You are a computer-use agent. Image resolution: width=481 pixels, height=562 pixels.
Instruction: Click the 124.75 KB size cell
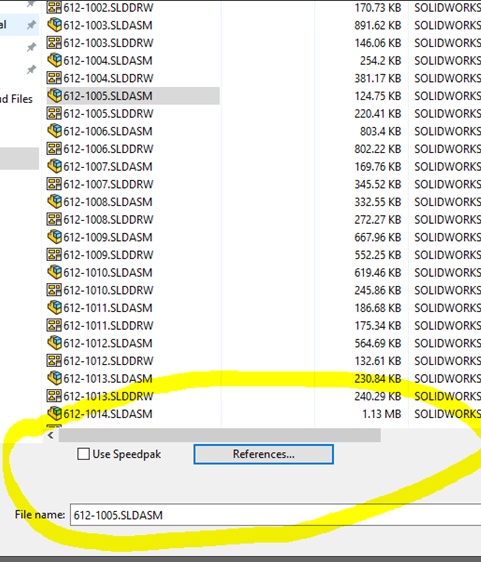click(x=378, y=96)
